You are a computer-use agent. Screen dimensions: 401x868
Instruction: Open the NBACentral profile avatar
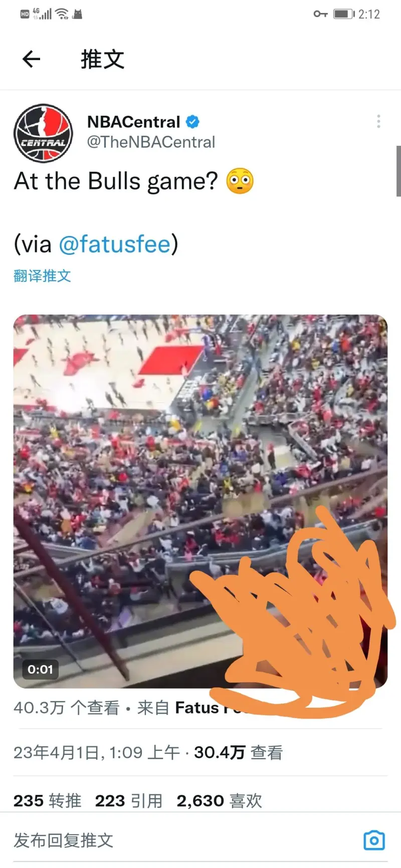43,133
